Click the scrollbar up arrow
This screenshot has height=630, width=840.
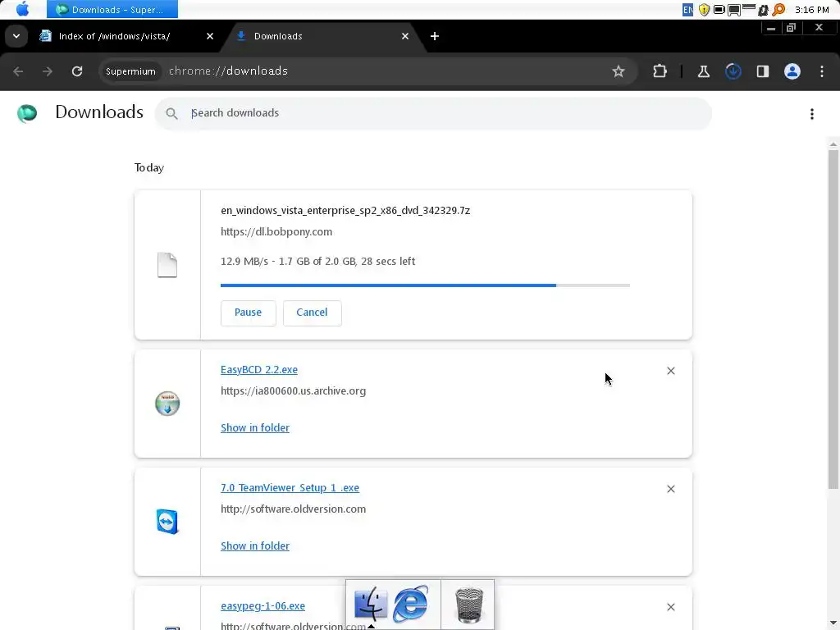[833, 144]
